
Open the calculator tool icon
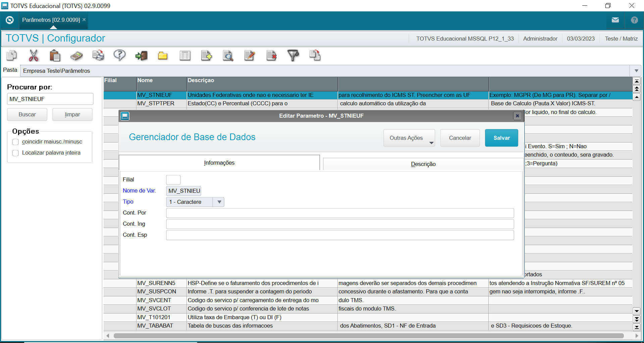pos(76,56)
